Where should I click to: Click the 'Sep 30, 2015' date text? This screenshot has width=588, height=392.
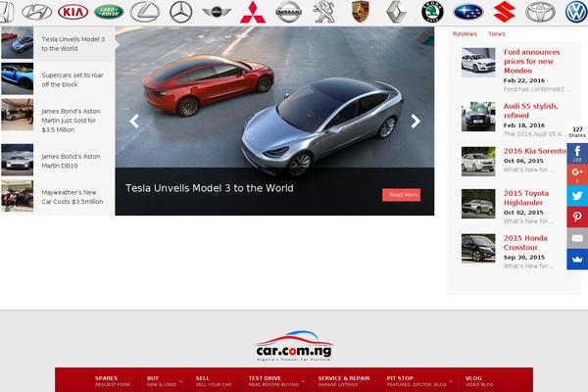(x=524, y=258)
